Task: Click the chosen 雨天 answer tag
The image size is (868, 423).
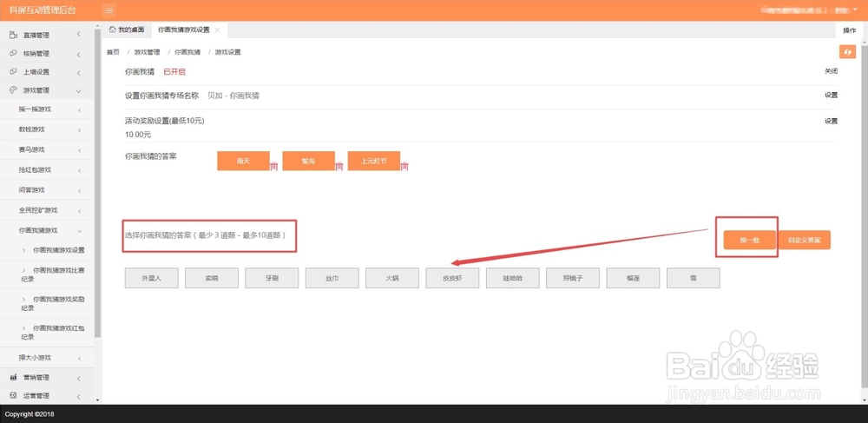Action: coord(244,161)
